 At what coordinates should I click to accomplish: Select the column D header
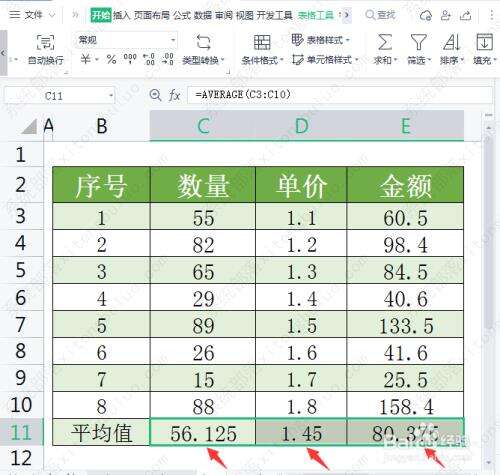click(x=301, y=126)
